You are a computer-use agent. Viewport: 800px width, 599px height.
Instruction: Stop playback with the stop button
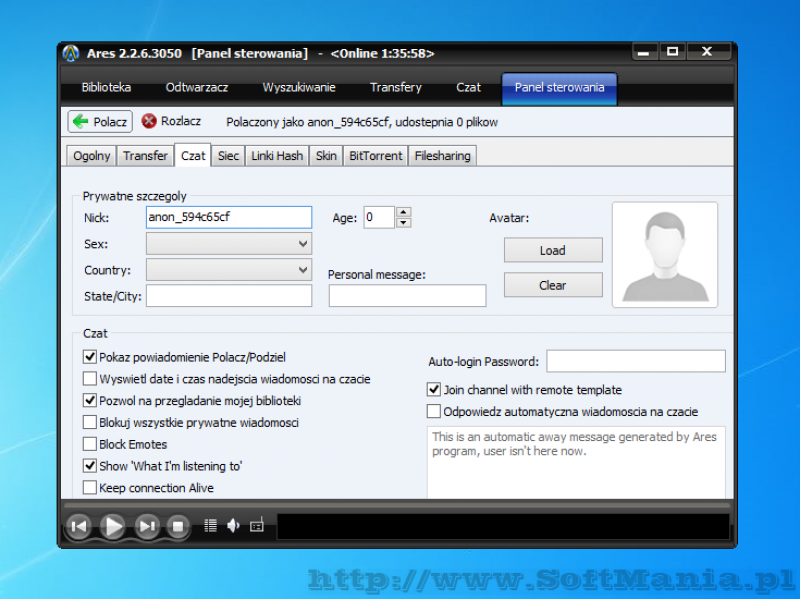click(x=178, y=526)
